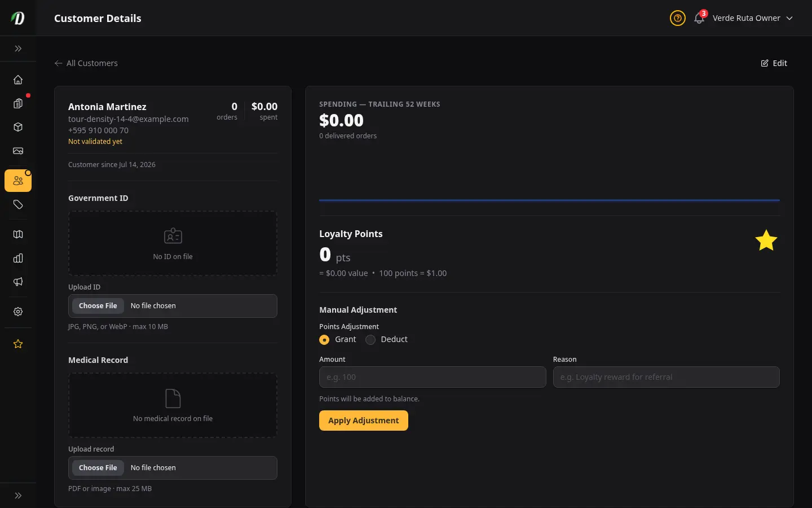Choose File for Upload record
Viewport: 812px width, 508px height.
click(98, 468)
